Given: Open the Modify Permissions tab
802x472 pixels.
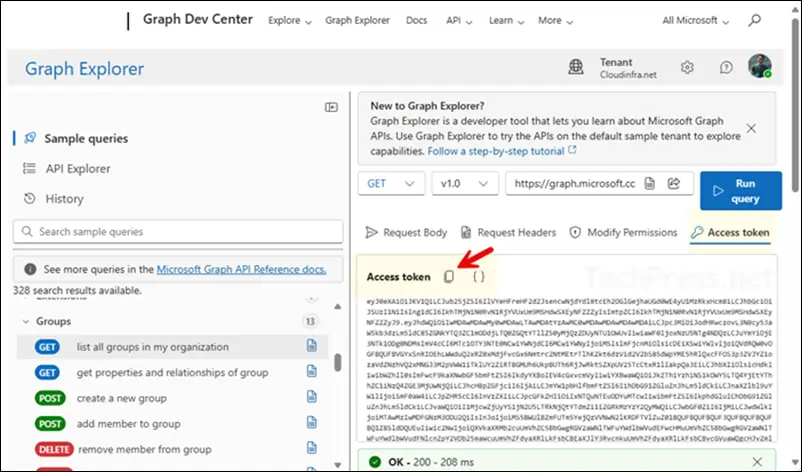Looking at the screenshot, I should [x=623, y=232].
